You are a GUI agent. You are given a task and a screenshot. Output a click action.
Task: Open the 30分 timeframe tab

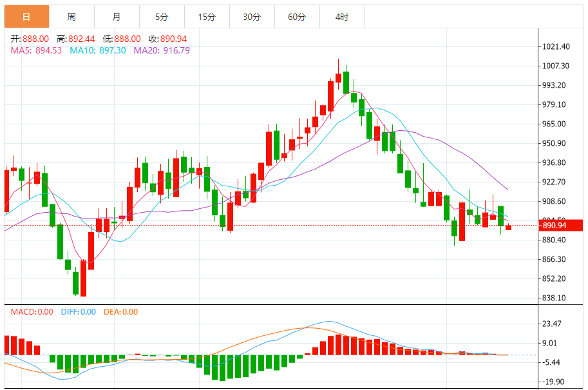pos(252,17)
